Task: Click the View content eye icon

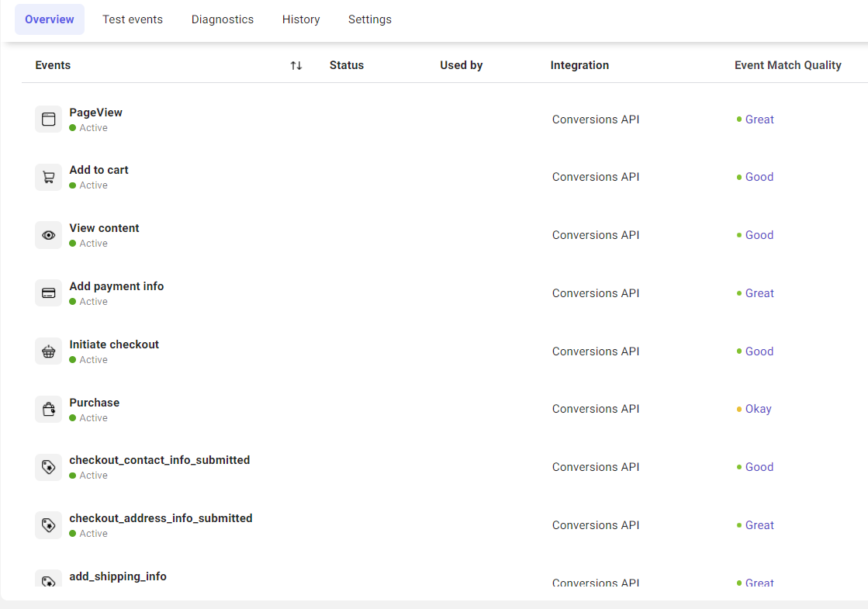Action: 48,235
